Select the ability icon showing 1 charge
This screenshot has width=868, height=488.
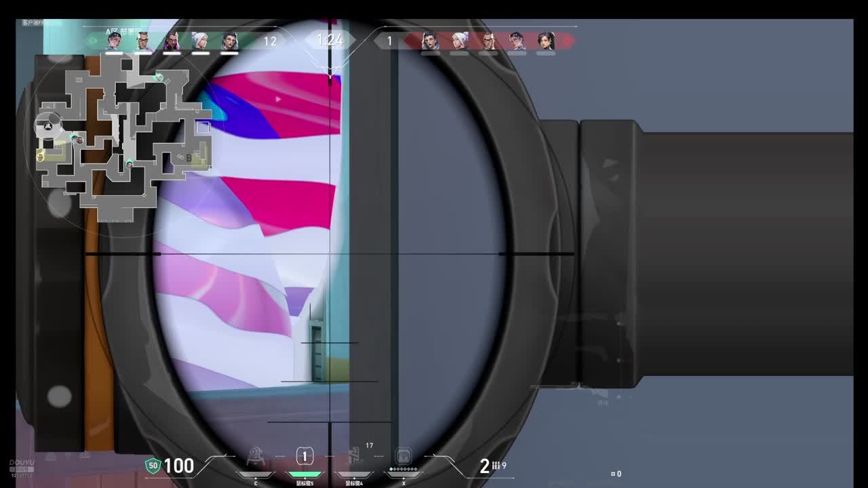point(304,457)
